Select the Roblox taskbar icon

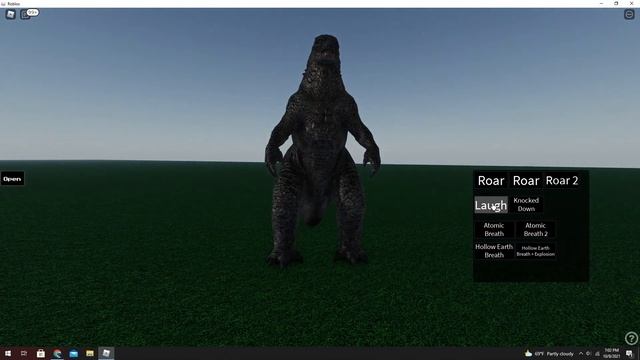coord(106,353)
